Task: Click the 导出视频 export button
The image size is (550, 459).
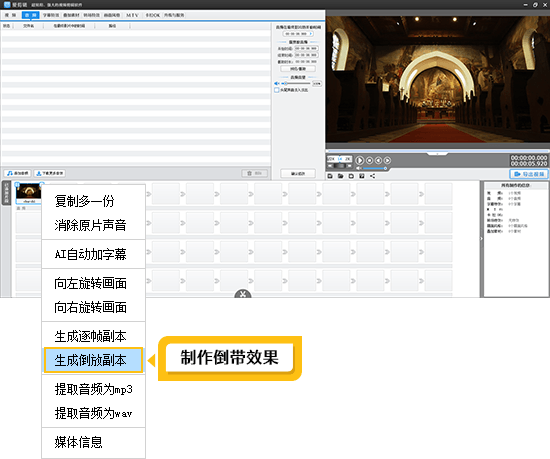Action: [x=529, y=174]
